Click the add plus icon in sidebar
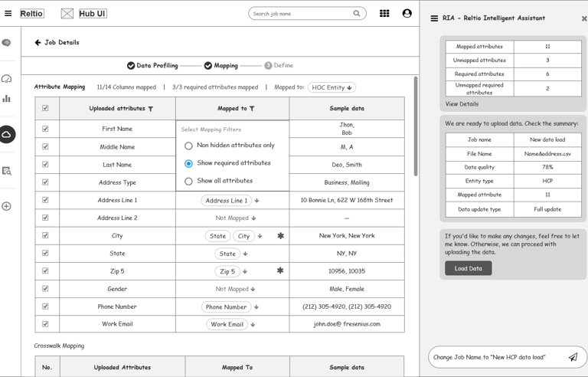588x377 pixels. tap(7, 206)
